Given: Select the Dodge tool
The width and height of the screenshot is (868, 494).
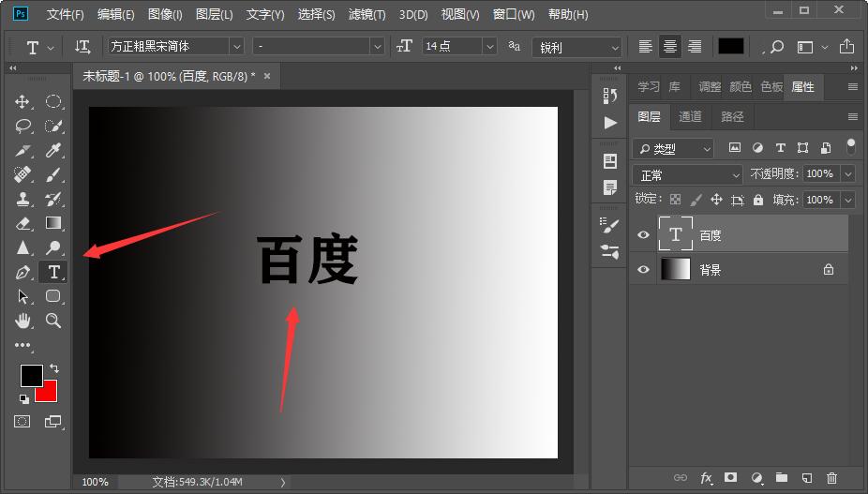Looking at the screenshot, I should click(x=53, y=247).
